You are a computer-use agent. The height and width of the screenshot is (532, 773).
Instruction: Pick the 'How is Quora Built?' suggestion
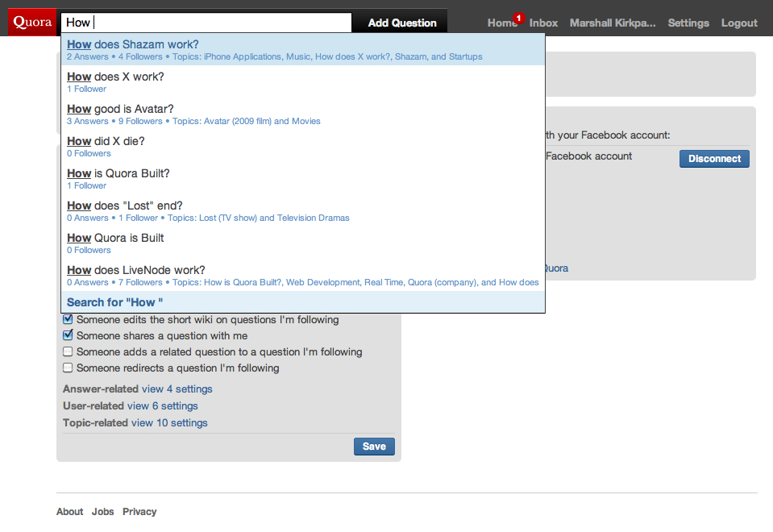303,178
